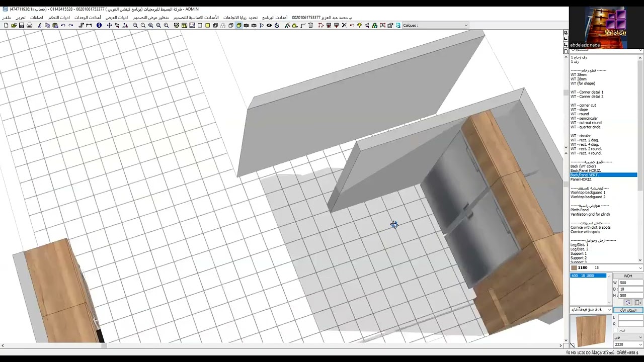Screen dimensions: 644x362
Task: Select WT 38mm in the list
Action: click(x=579, y=74)
